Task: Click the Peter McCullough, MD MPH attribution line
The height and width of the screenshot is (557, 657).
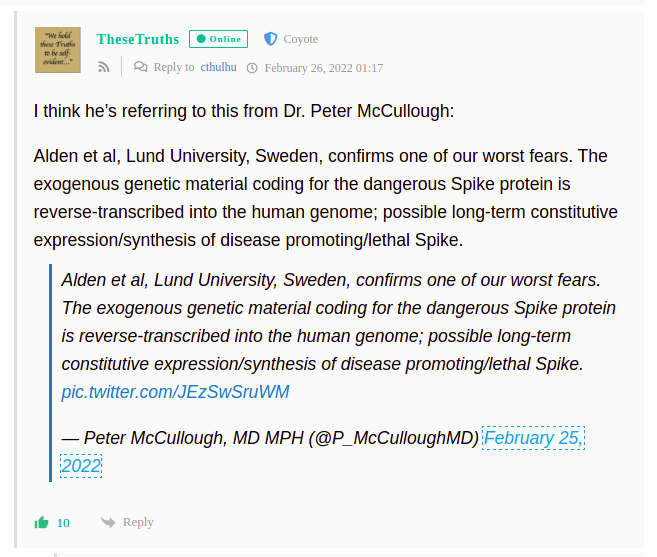Action: pos(270,438)
